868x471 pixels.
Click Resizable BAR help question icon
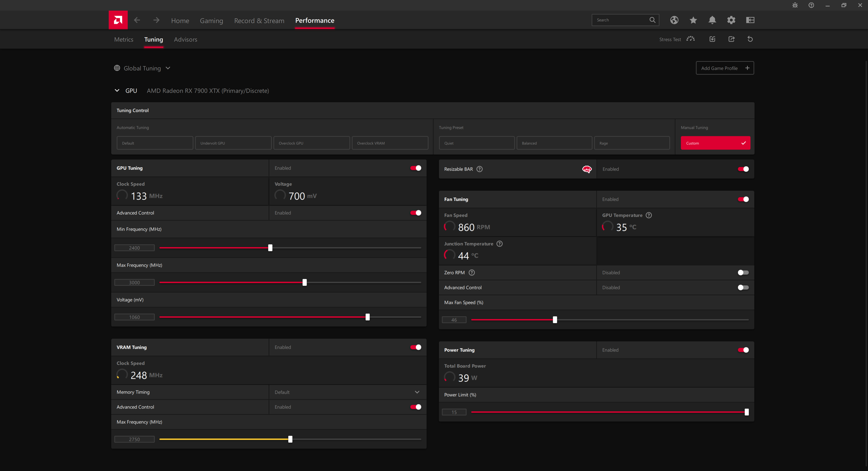pos(479,169)
